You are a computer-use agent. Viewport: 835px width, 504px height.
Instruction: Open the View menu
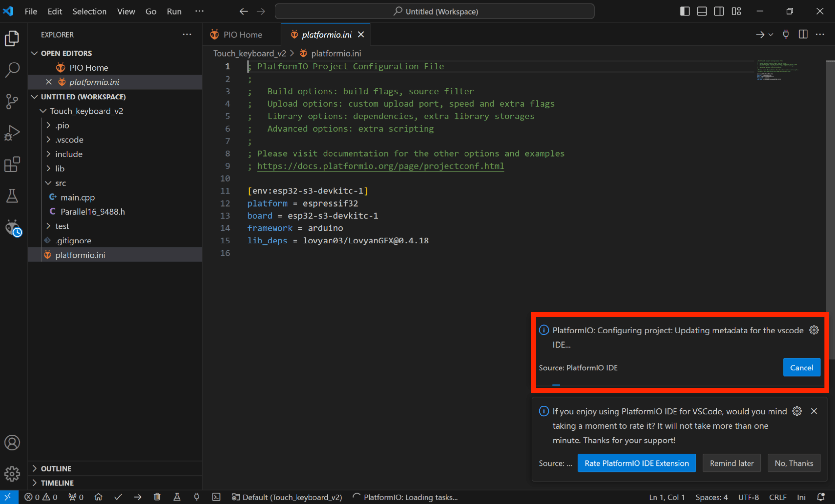(x=126, y=11)
